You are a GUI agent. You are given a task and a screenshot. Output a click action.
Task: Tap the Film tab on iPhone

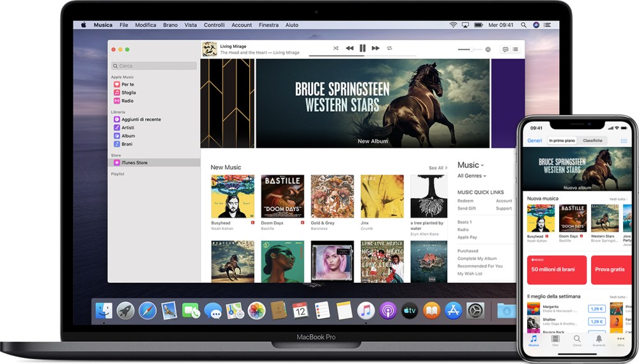pos(555,340)
